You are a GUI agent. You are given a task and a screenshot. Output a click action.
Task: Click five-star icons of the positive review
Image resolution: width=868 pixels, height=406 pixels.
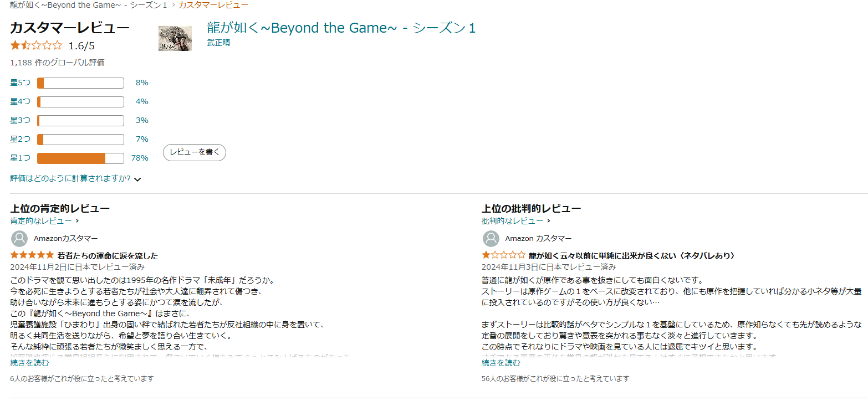[x=32, y=255]
